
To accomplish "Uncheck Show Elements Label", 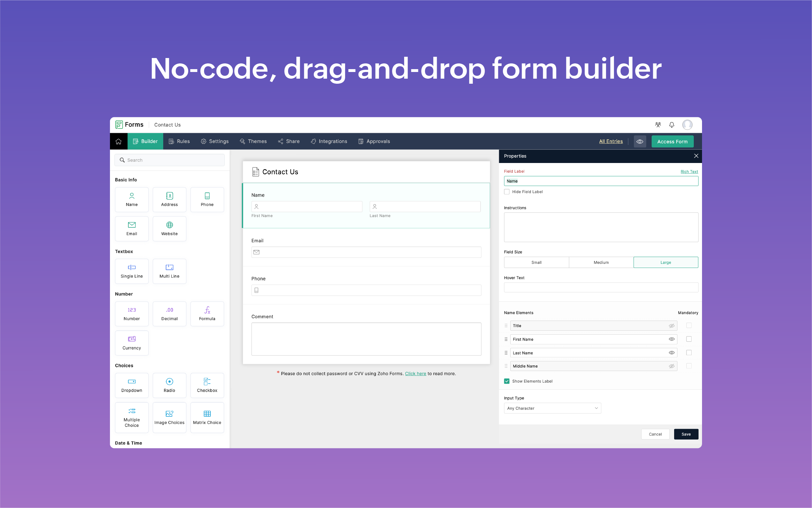I will (x=507, y=381).
